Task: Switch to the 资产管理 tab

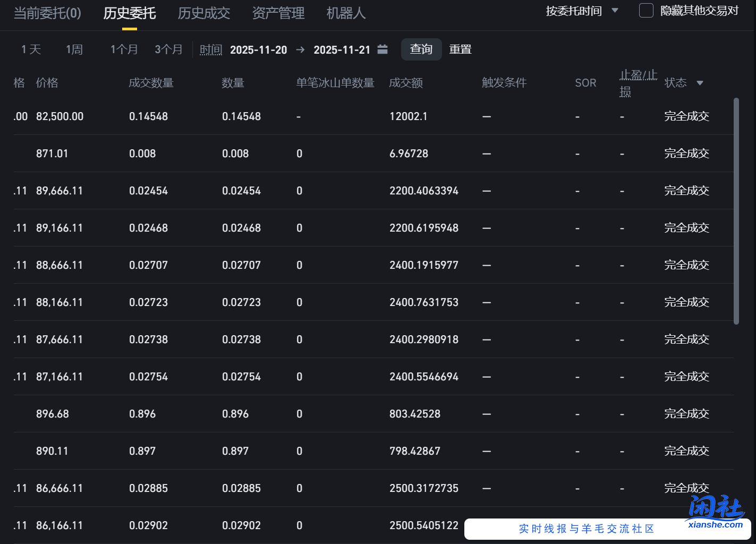Action: point(278,13)
